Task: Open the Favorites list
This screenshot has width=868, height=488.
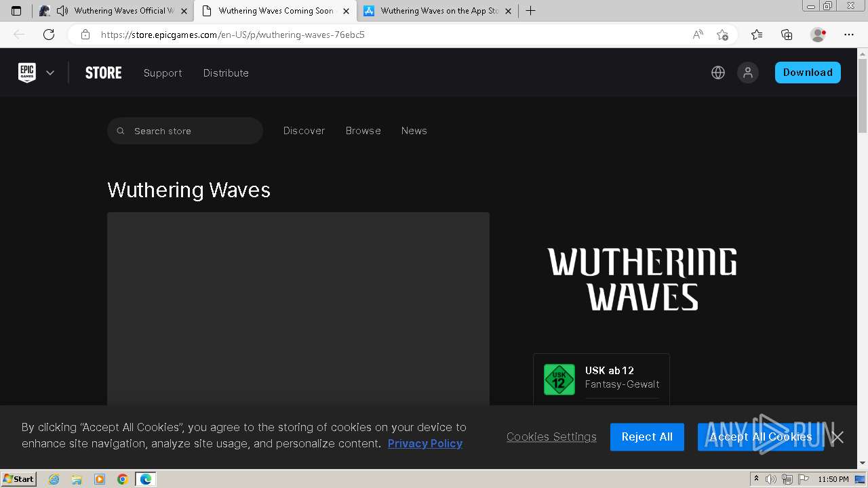Action: point(757,35)
